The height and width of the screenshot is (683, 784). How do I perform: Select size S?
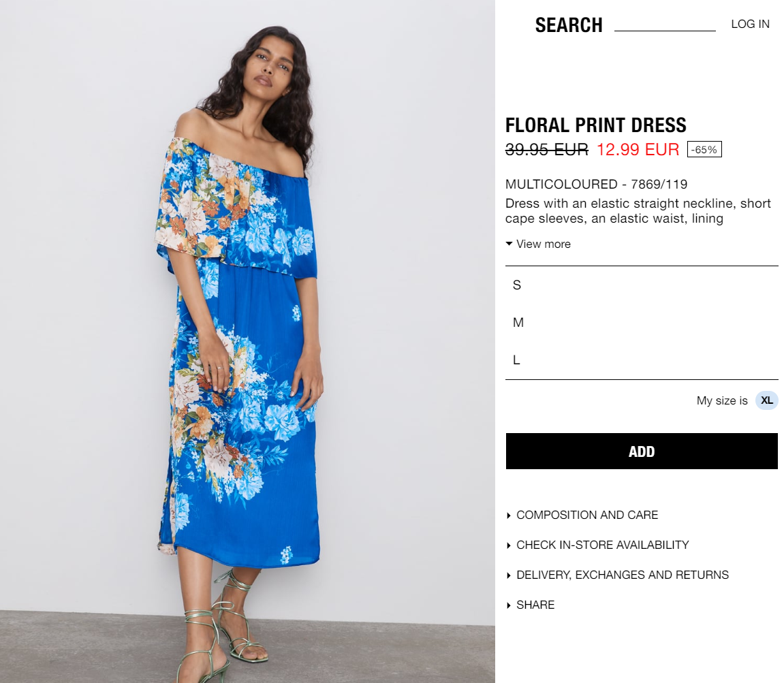pyautogui.click(x=642, y=285)
